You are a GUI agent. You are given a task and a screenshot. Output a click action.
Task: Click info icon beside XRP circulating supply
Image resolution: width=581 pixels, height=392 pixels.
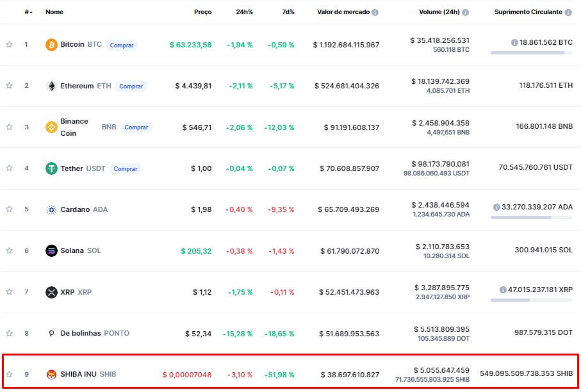(503, 290)
